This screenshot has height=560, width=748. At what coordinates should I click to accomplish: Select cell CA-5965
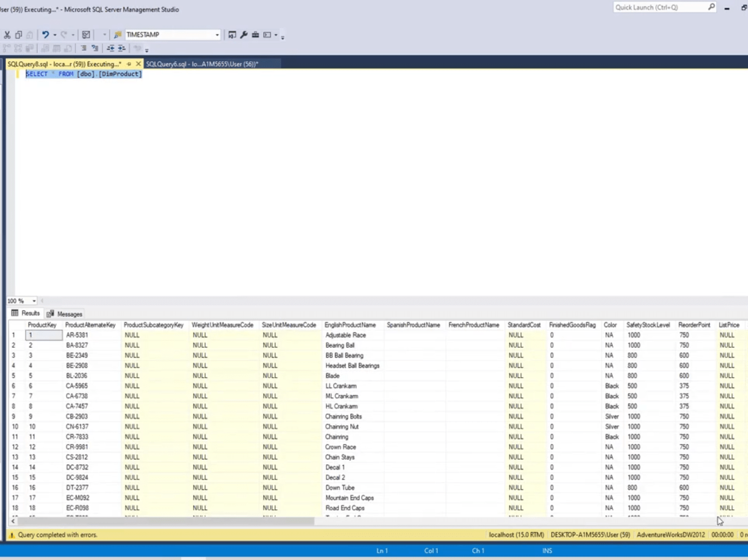click(x=92, y=386)
